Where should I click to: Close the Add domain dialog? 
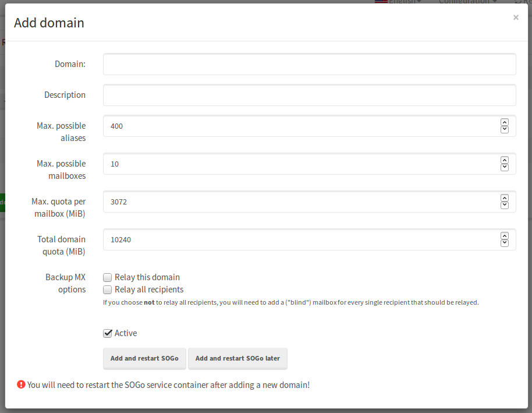[x=516, y=17]
